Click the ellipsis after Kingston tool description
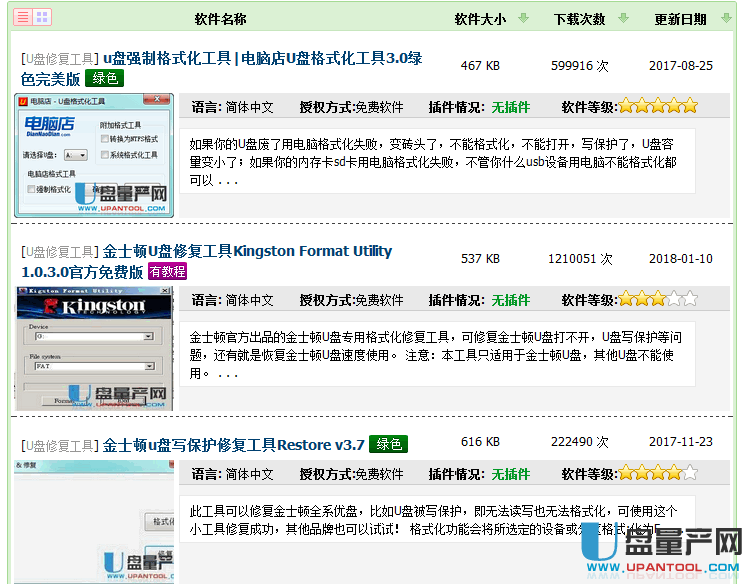The height and width of the screenshot is (584, 755). [x=228, y=374]
